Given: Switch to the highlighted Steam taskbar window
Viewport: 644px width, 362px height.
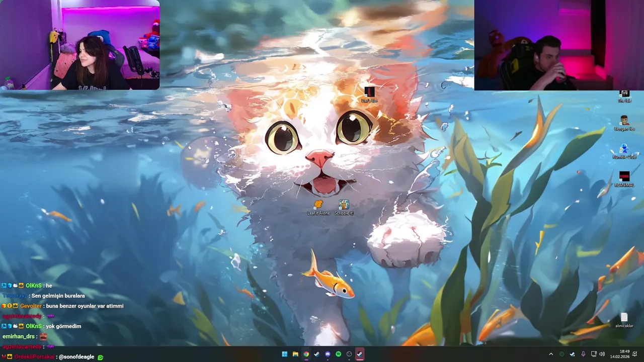Looking at the screenshot, I should (360, 354).
